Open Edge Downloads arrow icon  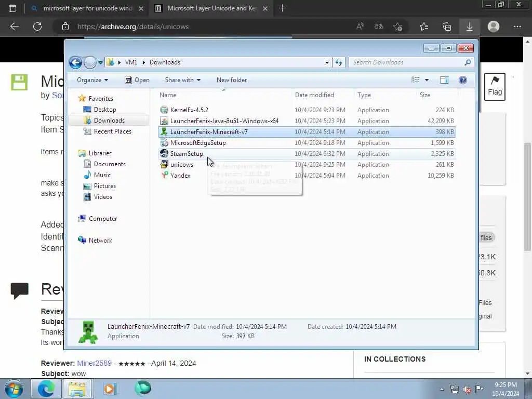tap(470, 26)
